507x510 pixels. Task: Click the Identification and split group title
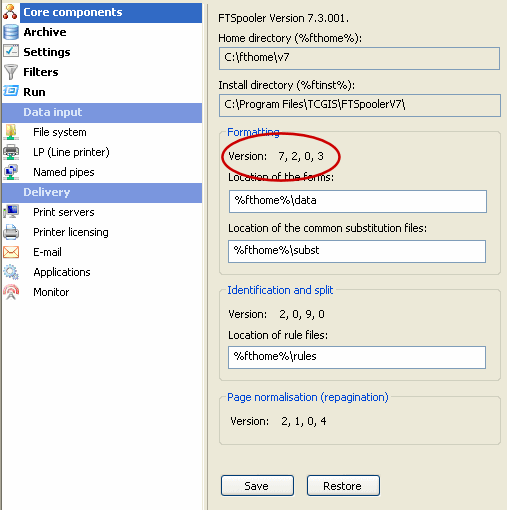coord(280,290)
